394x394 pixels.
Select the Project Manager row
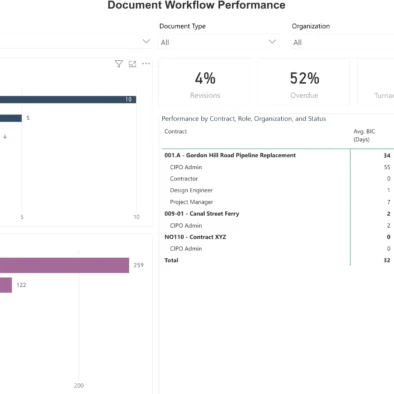click(277, 202)
